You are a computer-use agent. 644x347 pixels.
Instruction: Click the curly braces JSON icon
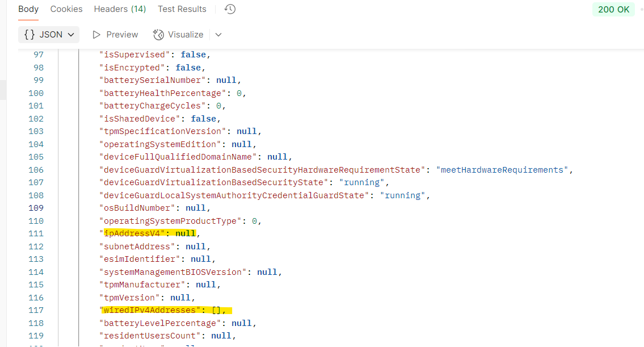click(x=29, y=35)
